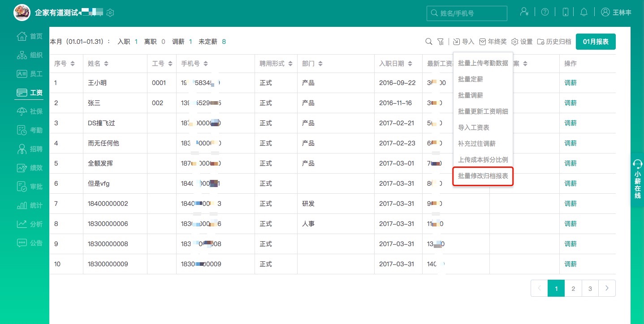
Task: Open the filter funnel icon
Action: 441,42
